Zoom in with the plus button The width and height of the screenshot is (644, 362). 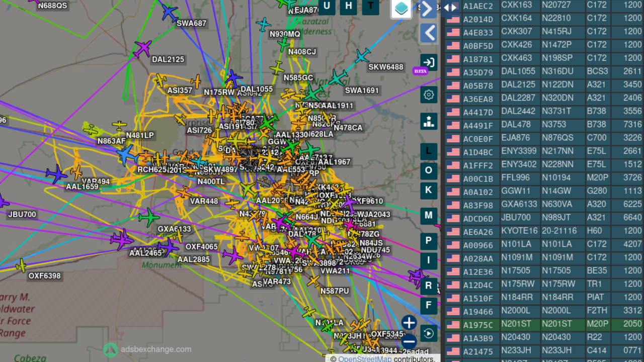point(409,323)
